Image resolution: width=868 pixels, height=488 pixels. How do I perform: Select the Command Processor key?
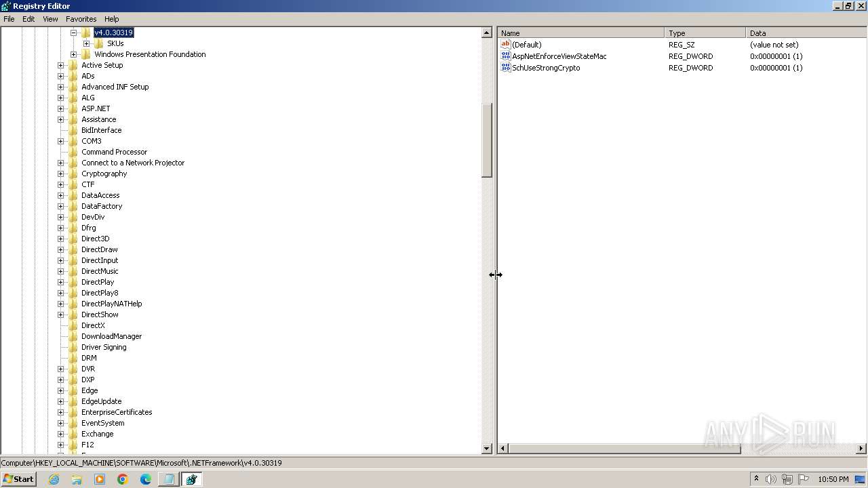click(114, 152)
